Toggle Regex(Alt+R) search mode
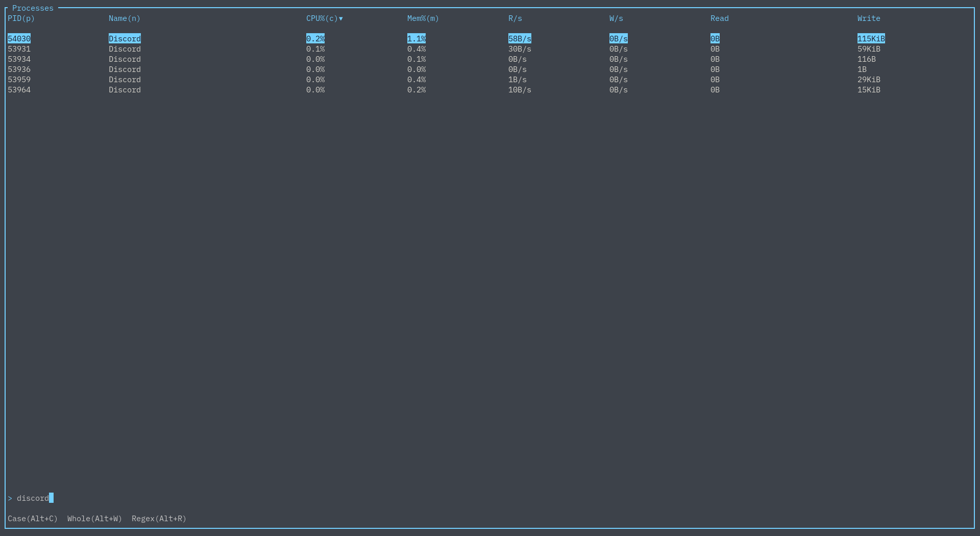This screenshot has height=536, width=980. (x=159, y=519)
